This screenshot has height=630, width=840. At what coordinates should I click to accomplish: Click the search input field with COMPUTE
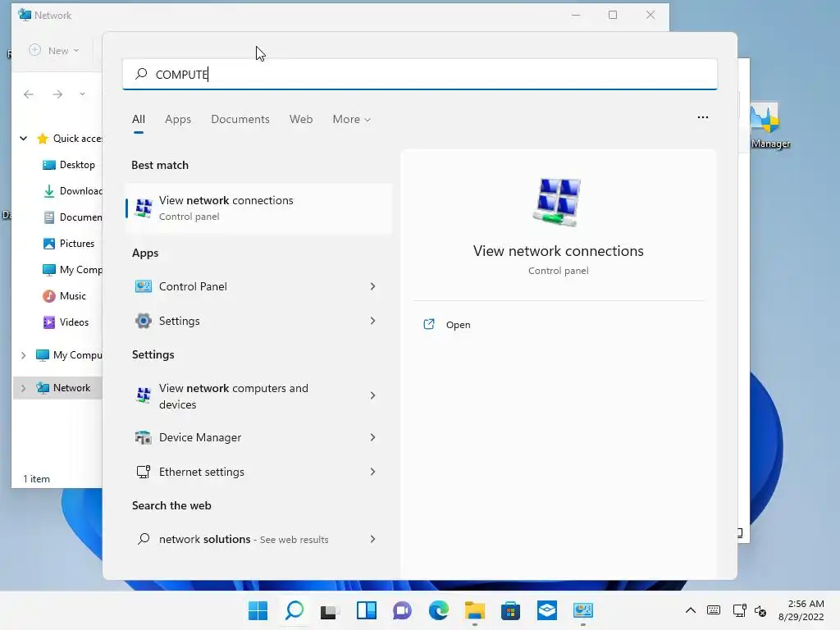[x=419, y=75]
